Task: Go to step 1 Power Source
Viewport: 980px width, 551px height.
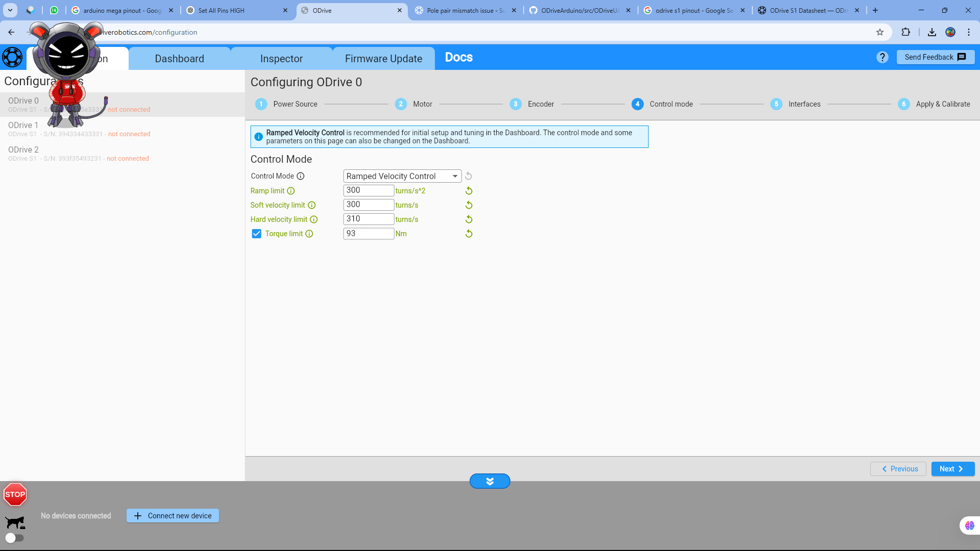Action: click(286, 104)
